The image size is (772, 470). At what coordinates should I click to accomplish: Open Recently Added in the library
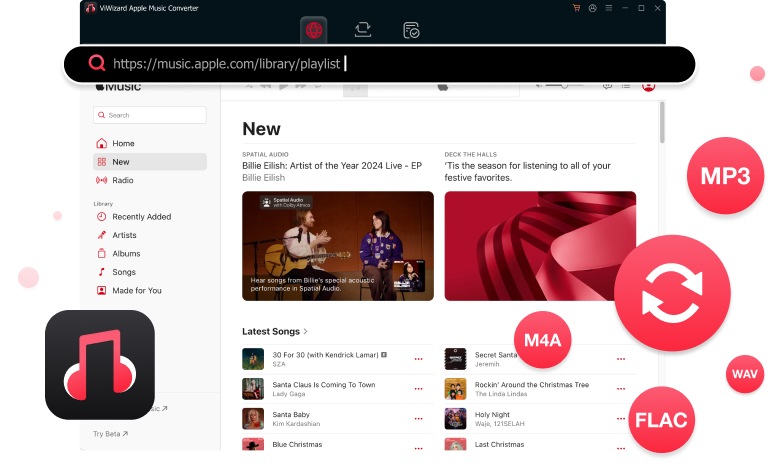(x=150, y=217)
